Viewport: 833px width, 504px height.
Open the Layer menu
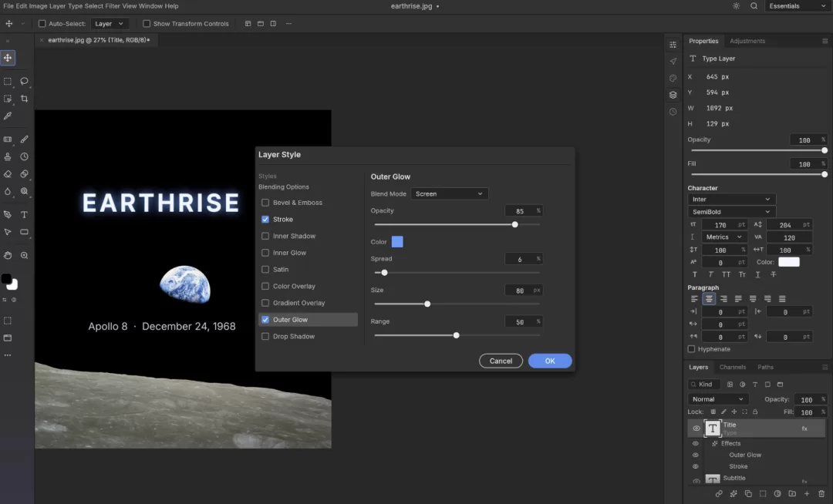coord(57,6)
